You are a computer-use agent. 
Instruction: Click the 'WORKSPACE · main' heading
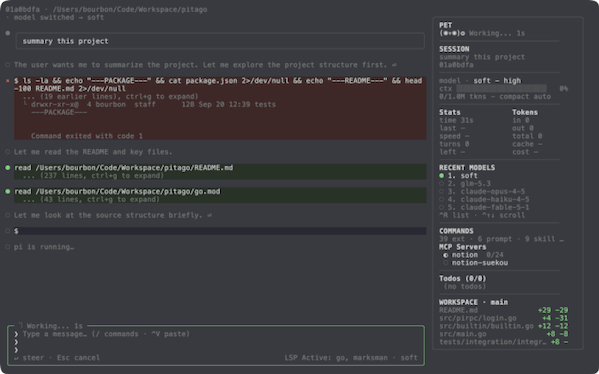(x=473, y=302)
